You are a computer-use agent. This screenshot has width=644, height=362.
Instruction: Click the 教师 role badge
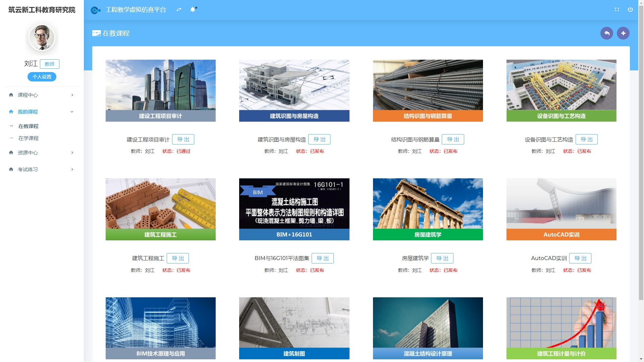pos(50,64)
